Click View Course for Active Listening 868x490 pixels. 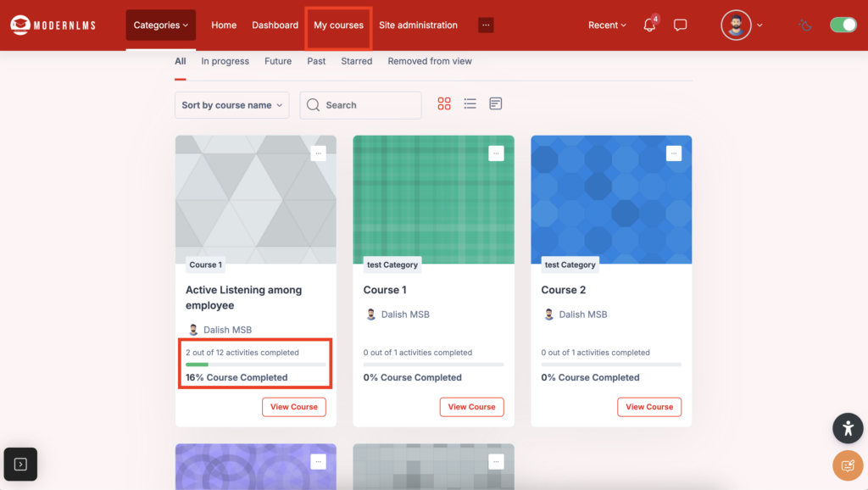[x=293, y=407]
